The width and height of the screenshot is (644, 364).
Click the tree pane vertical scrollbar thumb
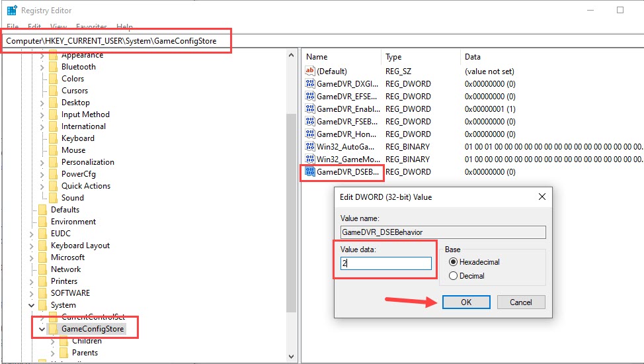click(x=291, y=213)
